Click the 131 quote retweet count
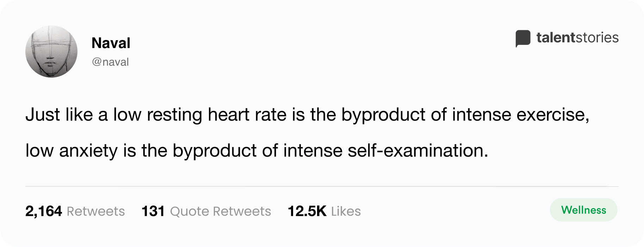Screen dimensions: 644x247 point(153,211)
